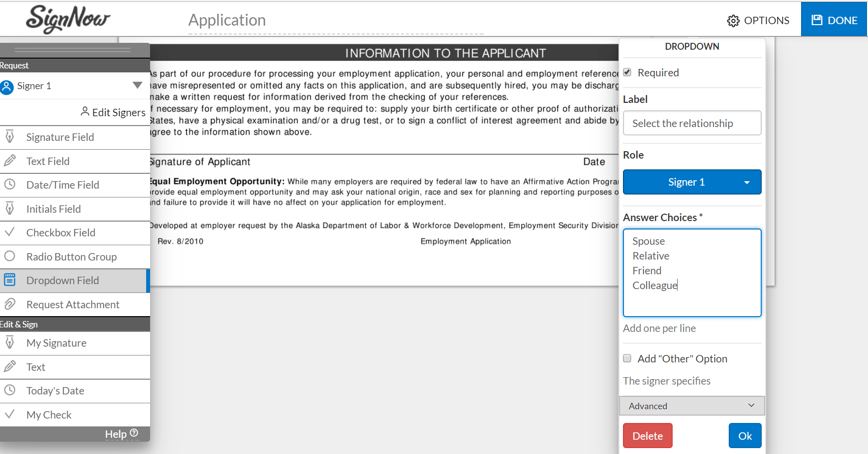This screenshot has height=454, width=868.
Task: Open the Signer 1 role dropdown
Action: point(692,182)
